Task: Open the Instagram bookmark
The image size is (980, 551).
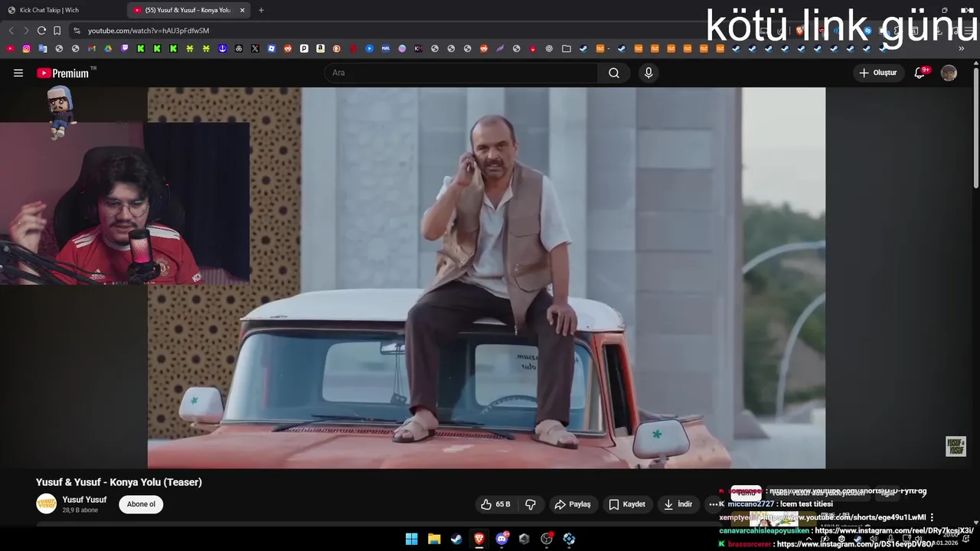Action: [26, 48]
